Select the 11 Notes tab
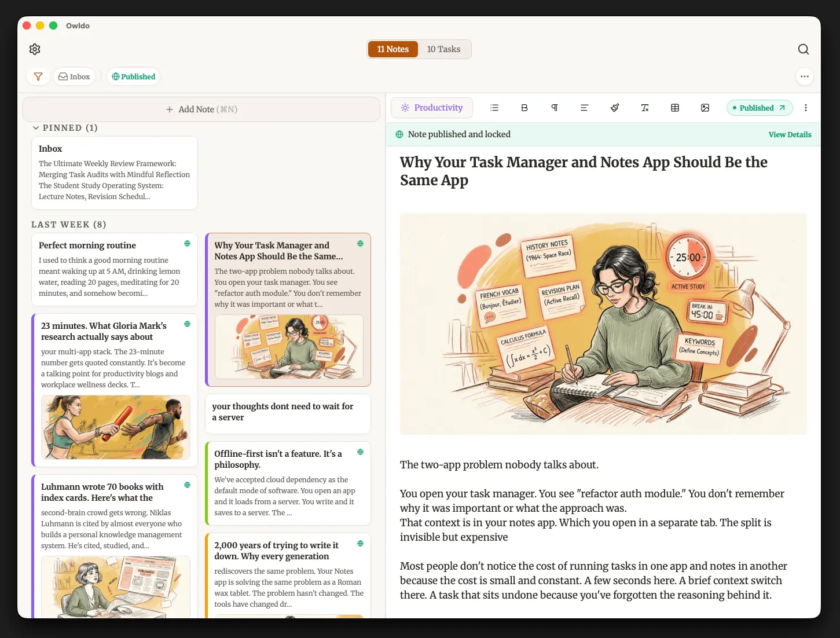Viewport: 840px width, 638px height. pyautogui.click(x=393, y=49)
